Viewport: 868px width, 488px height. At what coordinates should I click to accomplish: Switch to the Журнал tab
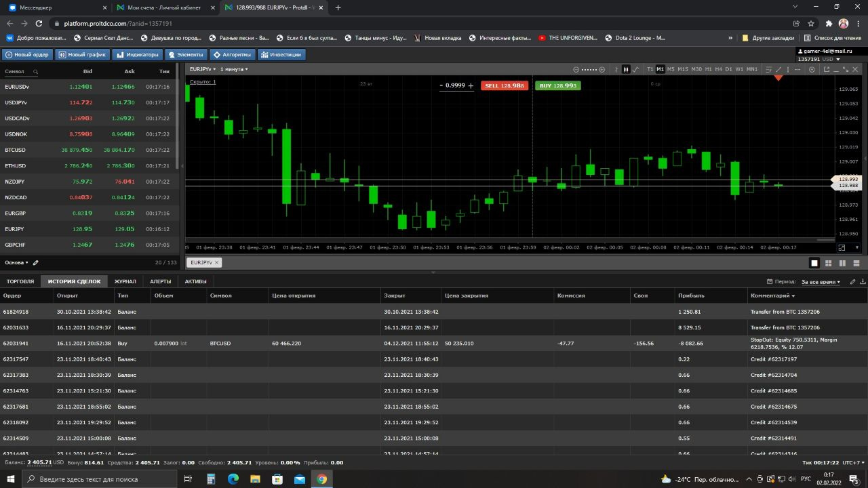125,281
